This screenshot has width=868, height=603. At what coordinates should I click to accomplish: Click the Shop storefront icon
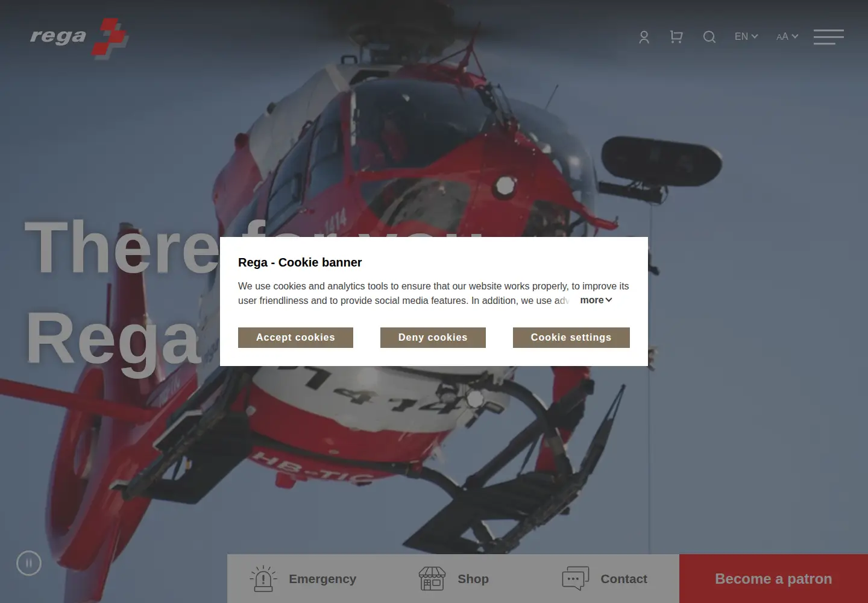[432, 579]
